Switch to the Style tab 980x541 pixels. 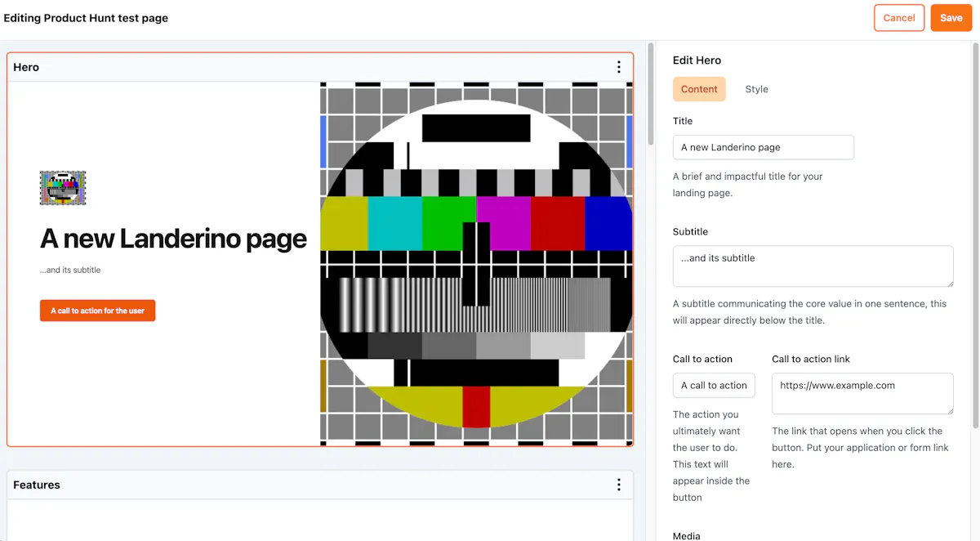(x=756, y=89)
